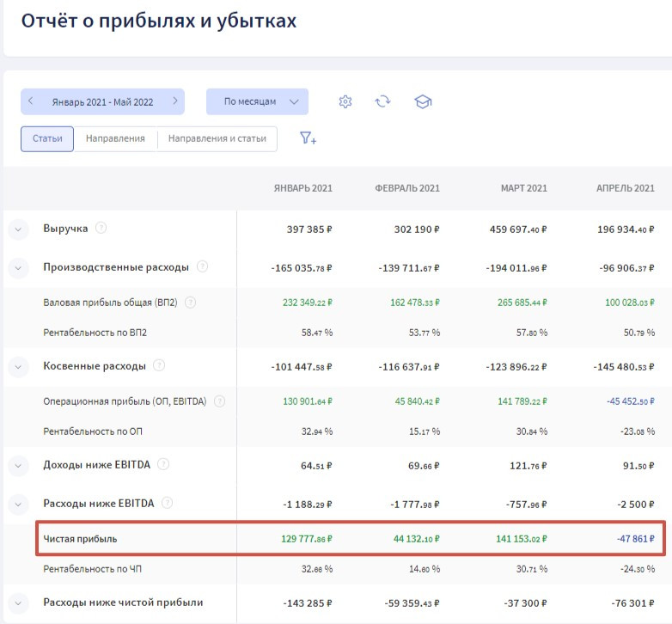Click help icon next to Доходы ниже EBITDA
Image resolution: width=672 pixels, height=624 pixels.
point(163,465)
